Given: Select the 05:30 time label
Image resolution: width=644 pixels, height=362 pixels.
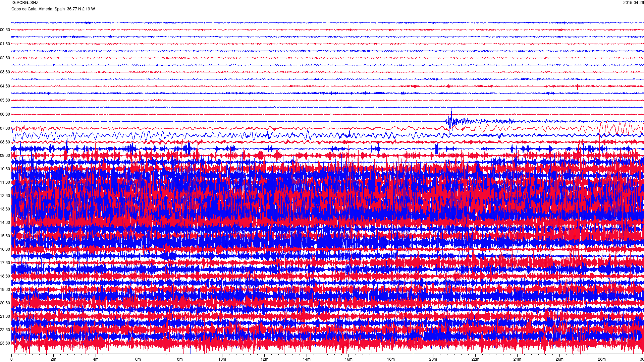Looking at the screenshot, I should (5, 100).
